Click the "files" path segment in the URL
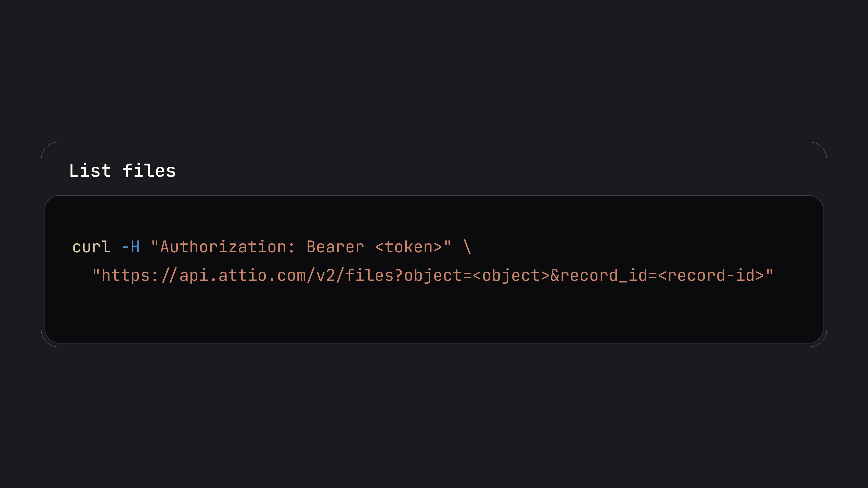This screenshot has width=868, height=488. coord(370,276)
